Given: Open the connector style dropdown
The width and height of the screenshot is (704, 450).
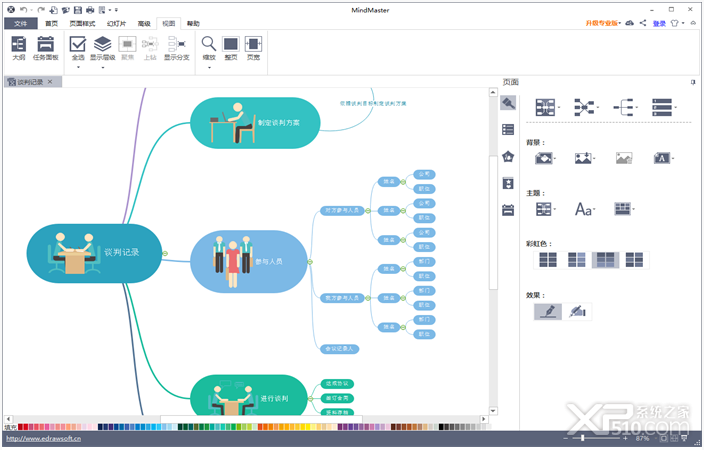Looking at the screenshot, I should coord(586,107).
